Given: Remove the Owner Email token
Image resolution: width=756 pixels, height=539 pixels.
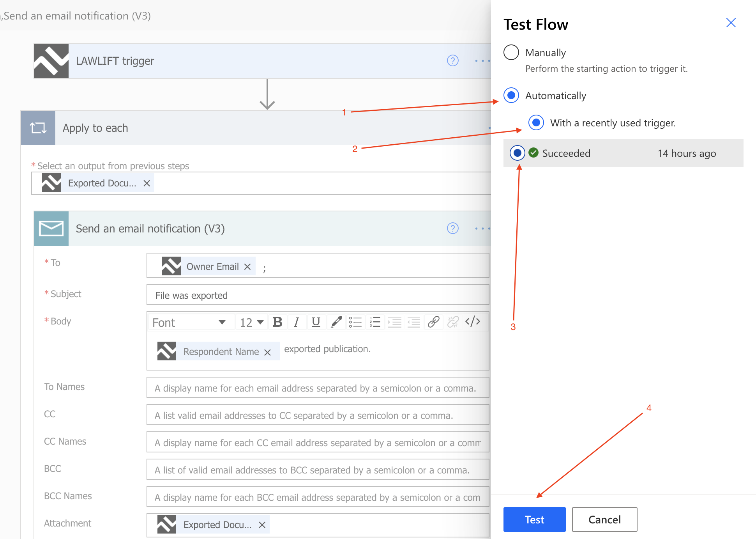Looking at the screenshot, I should 247,266.
